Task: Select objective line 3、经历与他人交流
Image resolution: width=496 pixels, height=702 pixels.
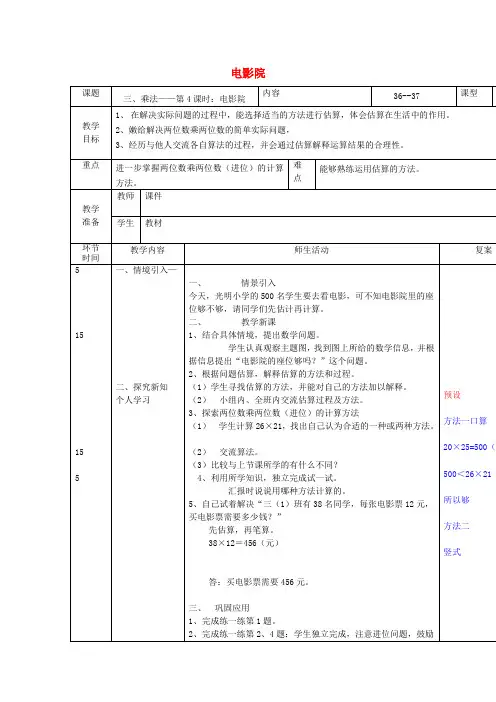Action: point(260,145)
